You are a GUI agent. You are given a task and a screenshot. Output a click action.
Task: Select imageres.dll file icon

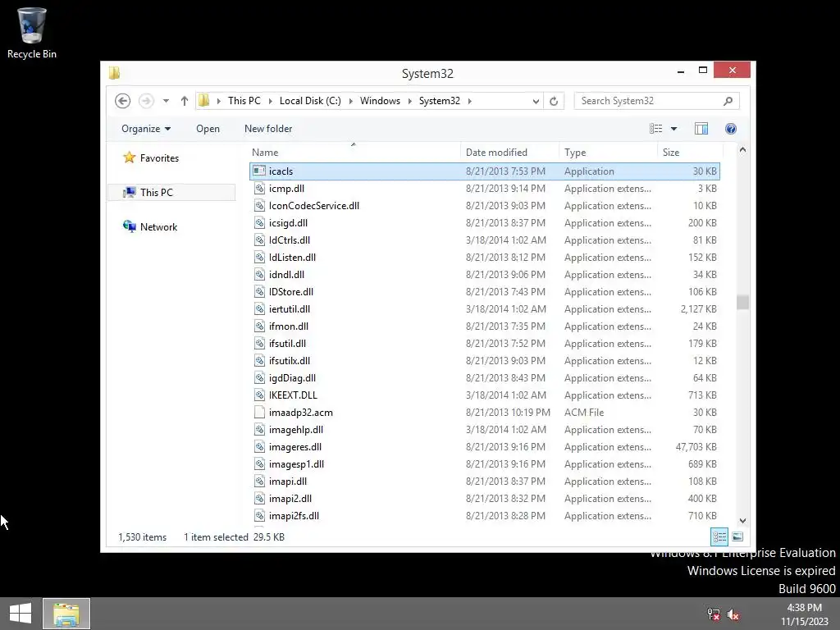tap(259, 447)
